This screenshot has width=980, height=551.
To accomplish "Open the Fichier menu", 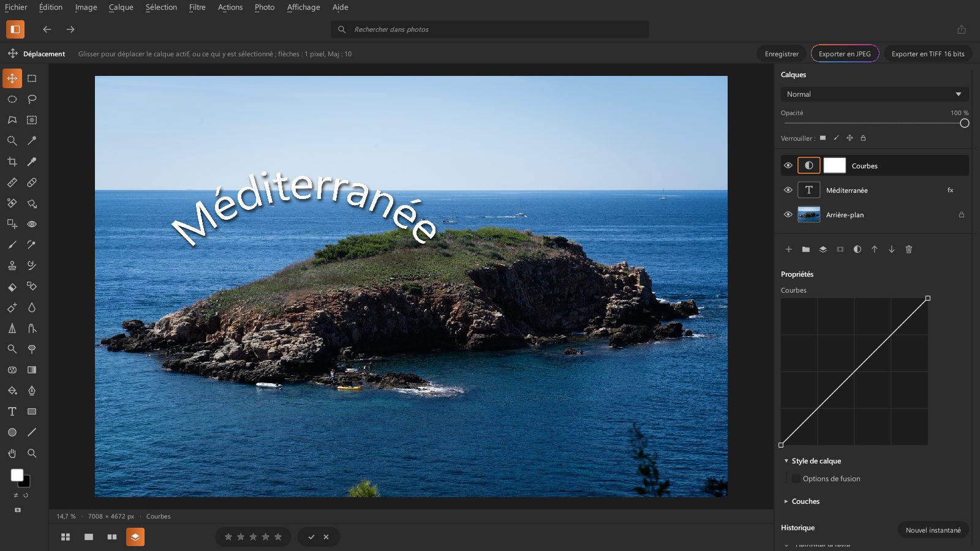I will coord(16,7).
